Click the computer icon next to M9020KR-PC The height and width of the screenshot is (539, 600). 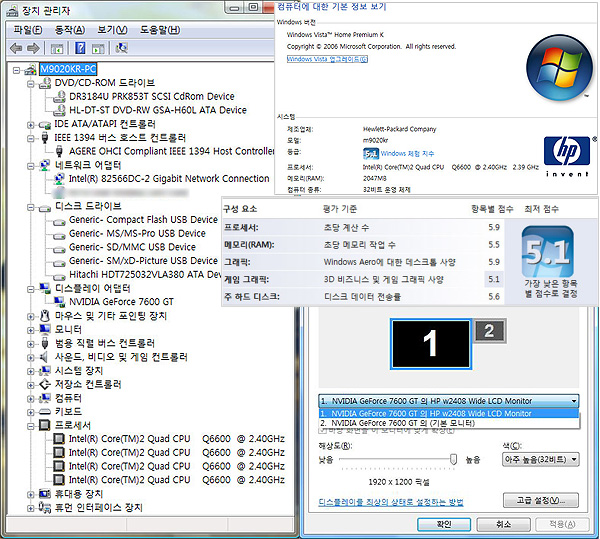[x=30, y=69]
